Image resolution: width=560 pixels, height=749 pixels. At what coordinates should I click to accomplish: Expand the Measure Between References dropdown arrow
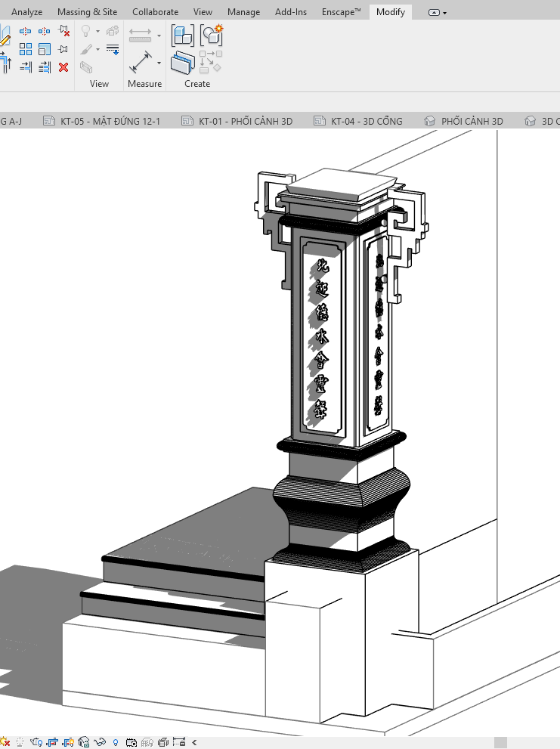pos(159,35)
